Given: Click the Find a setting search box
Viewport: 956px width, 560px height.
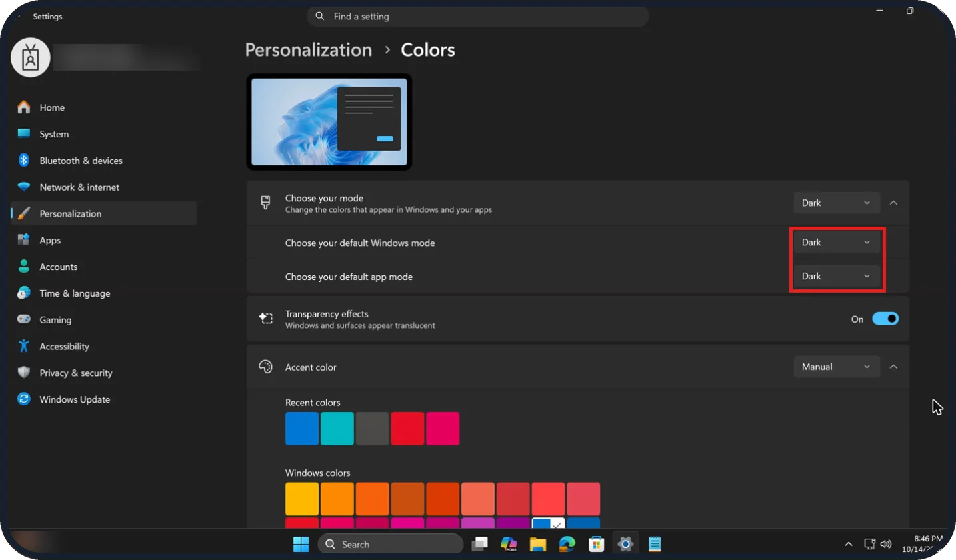Looking at the screenshot, I should (x=477, y=16).
